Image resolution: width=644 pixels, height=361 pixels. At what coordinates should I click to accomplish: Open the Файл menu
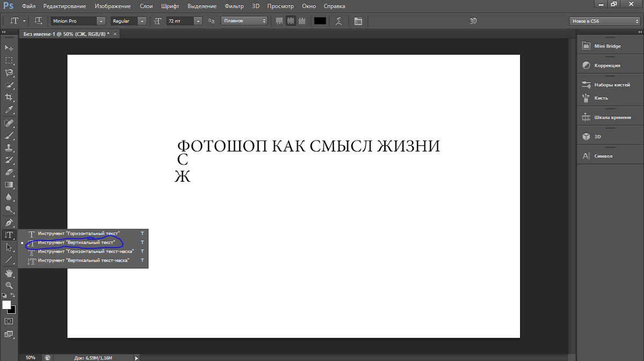[29, 6]
